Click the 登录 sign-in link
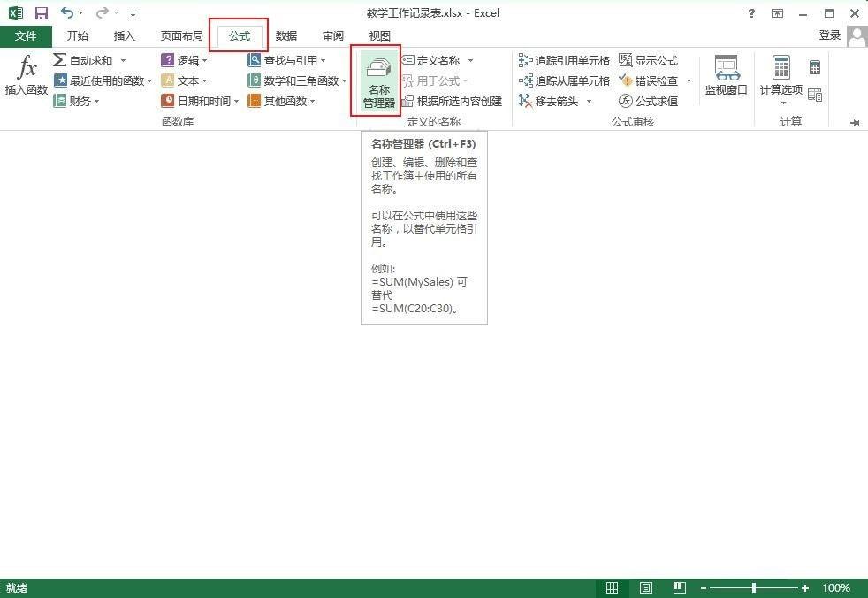Viewport: 868px width, 598px height. click(829, 35)
